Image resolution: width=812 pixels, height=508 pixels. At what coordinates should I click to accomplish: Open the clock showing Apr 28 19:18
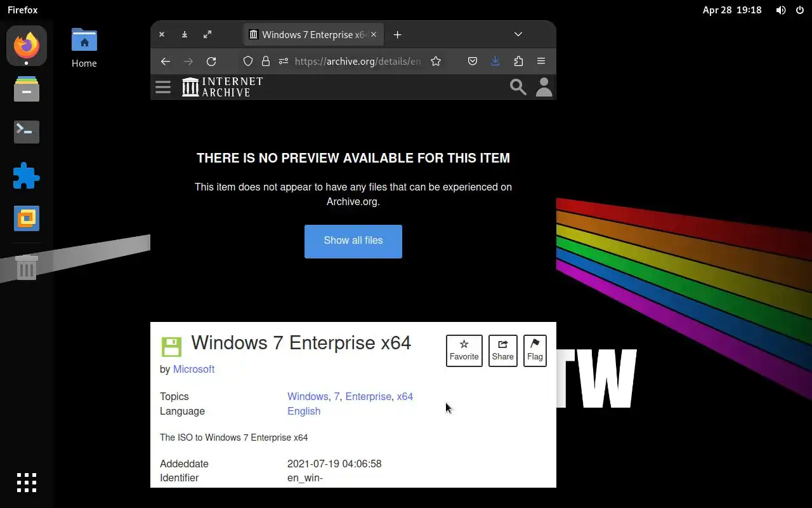(x=732, y=10)
